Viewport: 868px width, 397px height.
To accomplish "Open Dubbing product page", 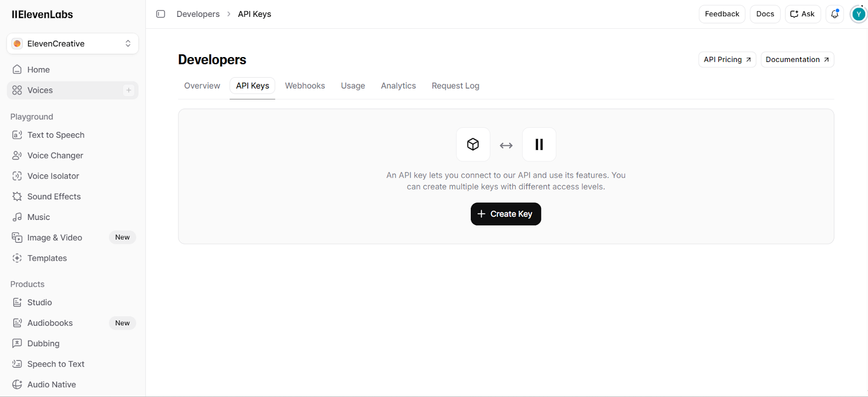I will tap(43, 344).
